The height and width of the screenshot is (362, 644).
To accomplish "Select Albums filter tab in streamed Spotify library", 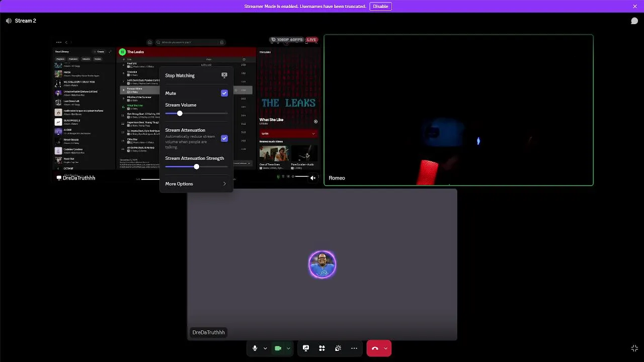I will point(86,59).
